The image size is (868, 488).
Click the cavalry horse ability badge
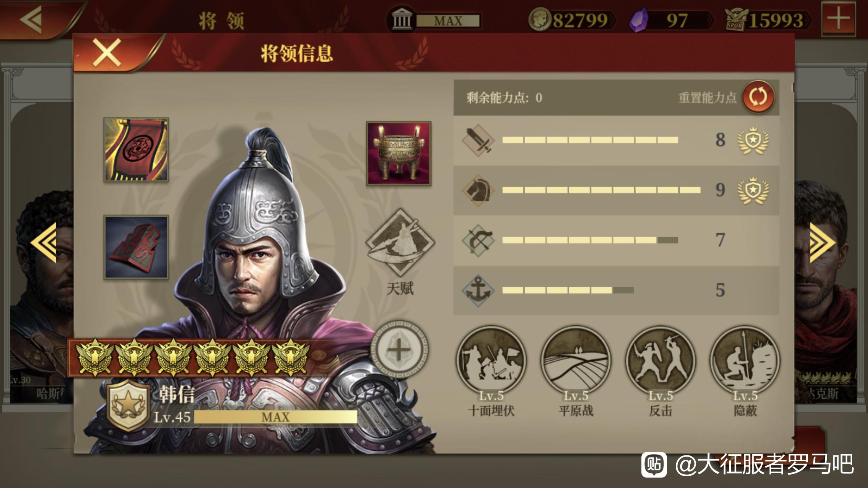(x=753, y=191)
